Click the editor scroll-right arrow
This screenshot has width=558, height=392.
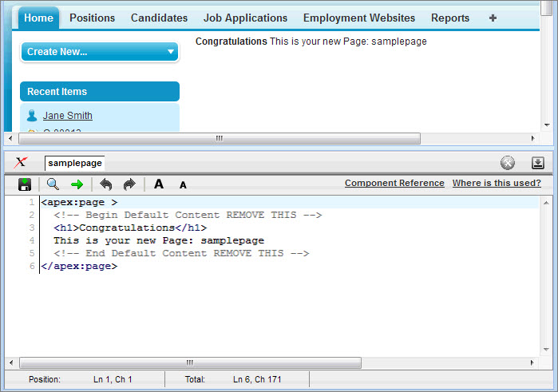[532, 362]
